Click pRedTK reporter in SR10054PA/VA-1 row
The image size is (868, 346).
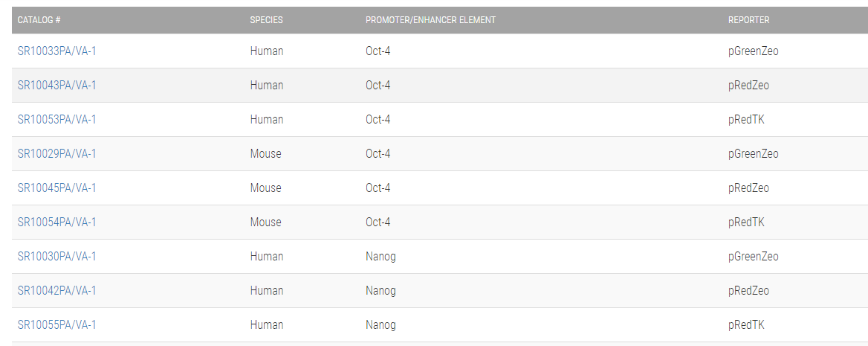[x=745, y=222]
